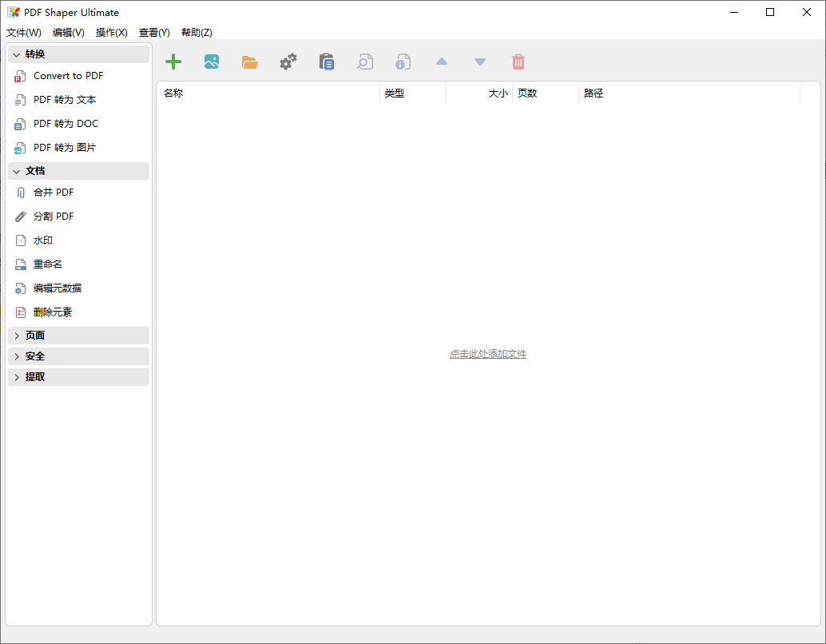Expand the 安全 section

pyautogui.click(x=77, y=356)
